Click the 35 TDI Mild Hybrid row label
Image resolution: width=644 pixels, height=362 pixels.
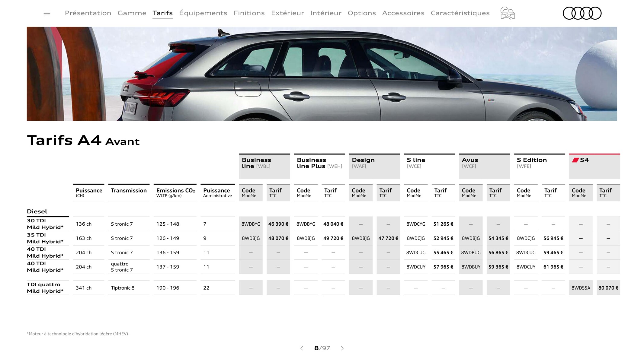click(x=45, y=238)
